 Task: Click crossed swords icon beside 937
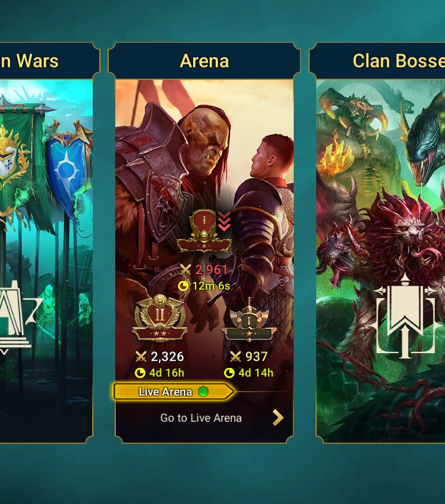tap(235, 357)
